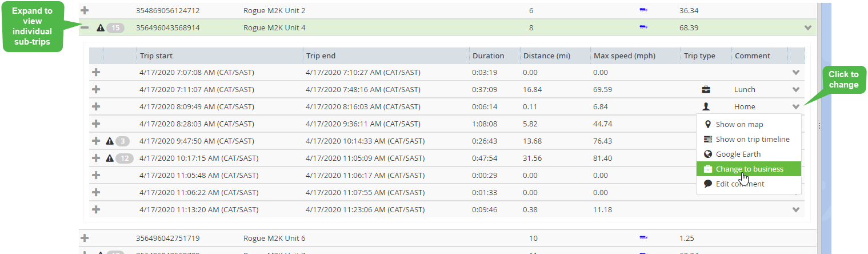Click vehicle icon on Rogue M2K Unit 6 row
Screen dimensions: 868x254
click(643, 238)
